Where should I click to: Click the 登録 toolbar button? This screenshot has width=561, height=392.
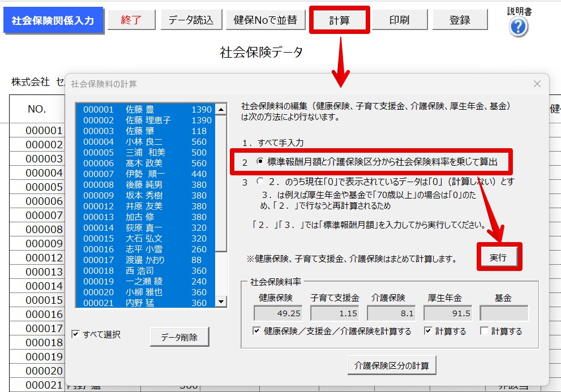point(460,20)
